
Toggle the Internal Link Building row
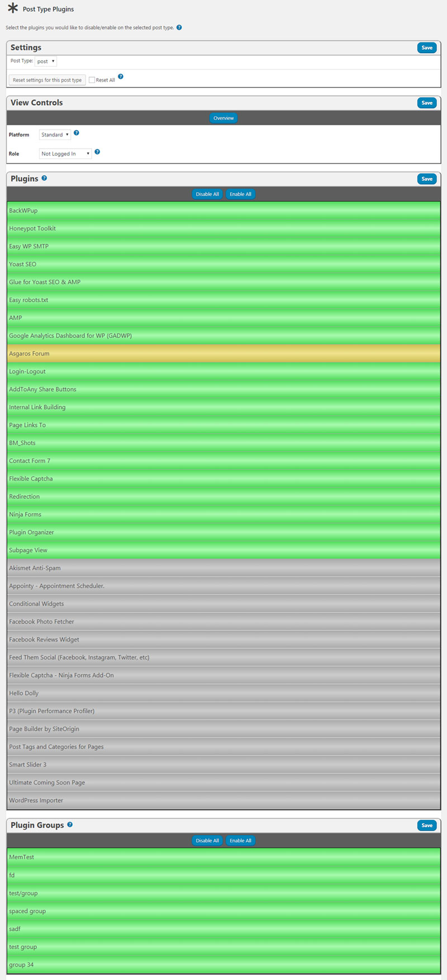tap(223, 407)
